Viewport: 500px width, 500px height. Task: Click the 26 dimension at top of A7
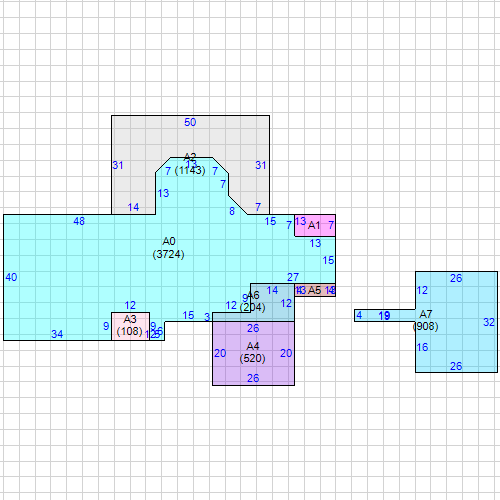(x=456, y=278)
